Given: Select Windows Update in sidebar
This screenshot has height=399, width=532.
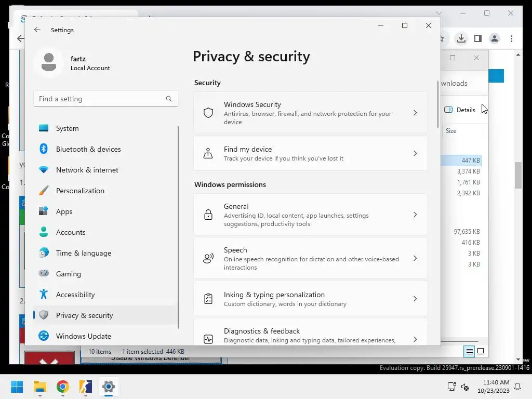Looking at the screenshot, I should (105, 336).
